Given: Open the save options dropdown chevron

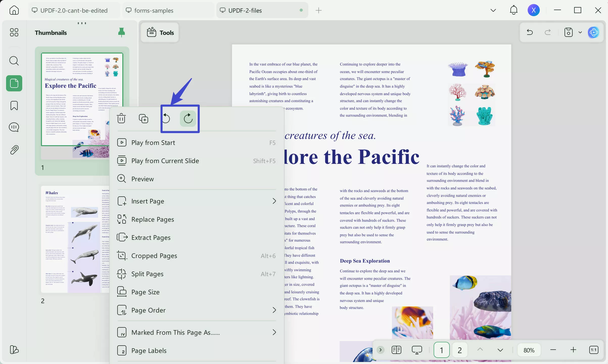Looking at the screenshot, I should pyautogui.click(x=580, y=32).
